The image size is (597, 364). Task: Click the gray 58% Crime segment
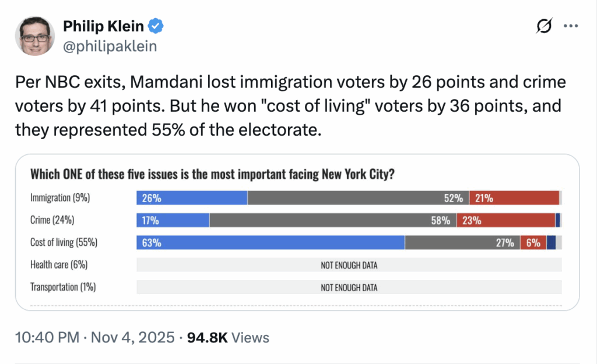click(332, 221)
